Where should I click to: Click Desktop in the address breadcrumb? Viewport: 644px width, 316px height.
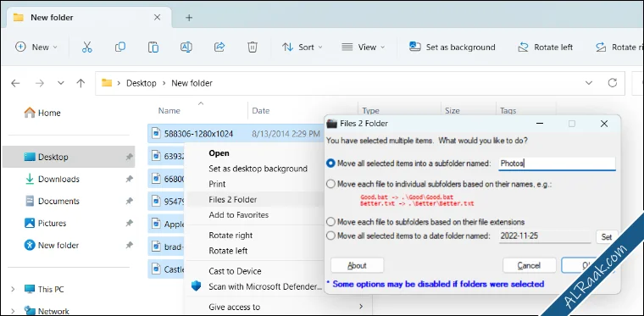pos(141,83)
